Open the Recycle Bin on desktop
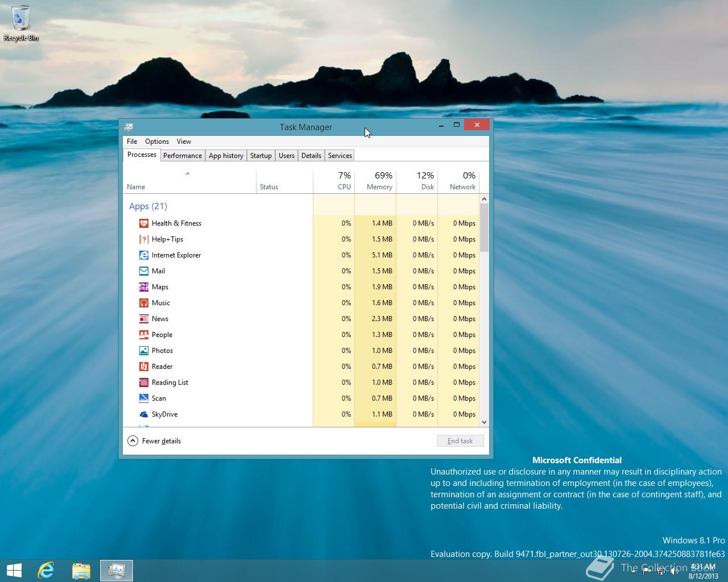The image size is (728, 582). point(21,23)
